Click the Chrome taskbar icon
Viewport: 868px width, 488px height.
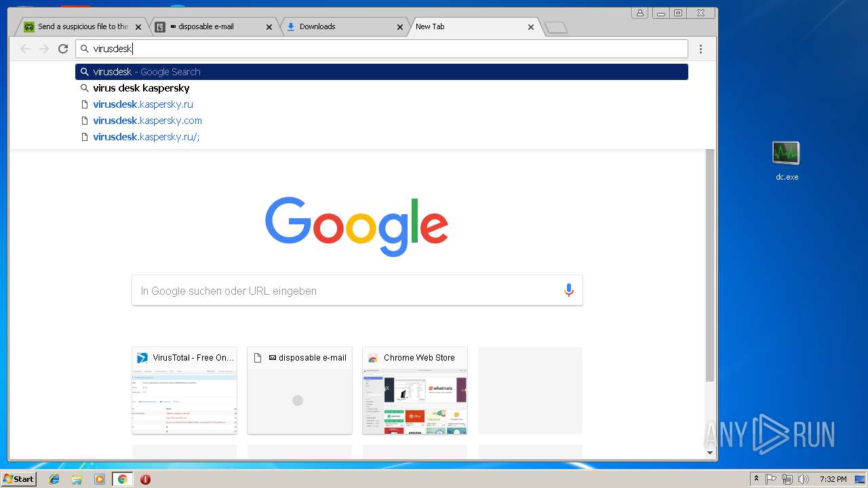click(122, 479)
